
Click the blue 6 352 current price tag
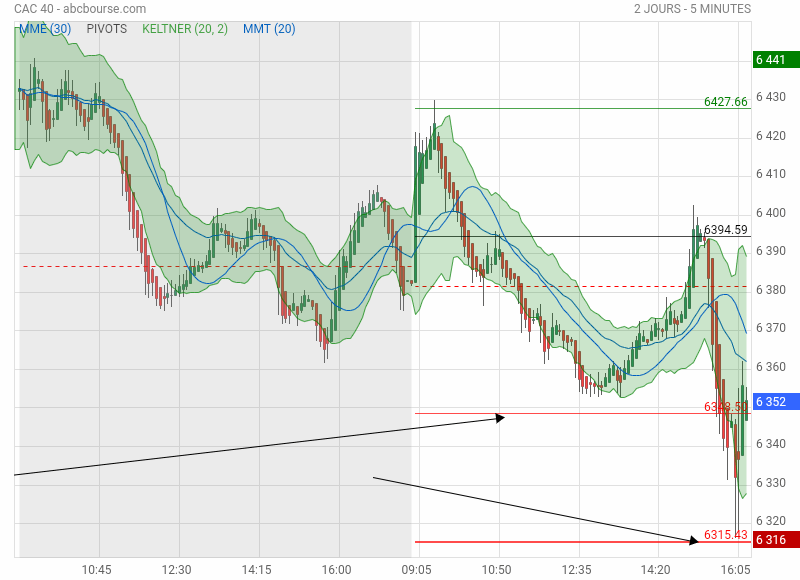(776, 401)
